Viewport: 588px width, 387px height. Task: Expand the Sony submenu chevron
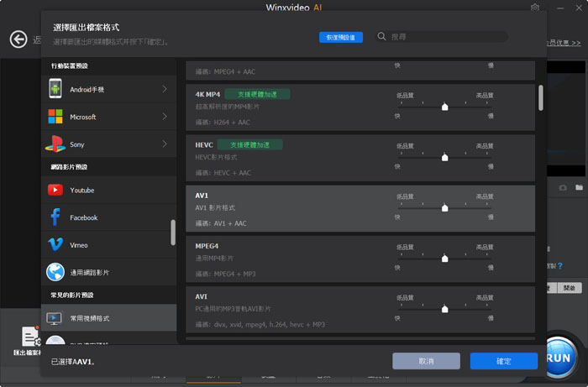pos(164,144)
